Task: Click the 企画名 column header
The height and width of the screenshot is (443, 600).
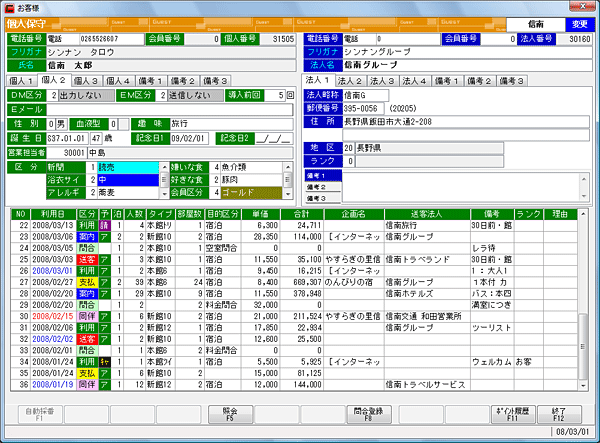Action: click(x=353, y=214)
